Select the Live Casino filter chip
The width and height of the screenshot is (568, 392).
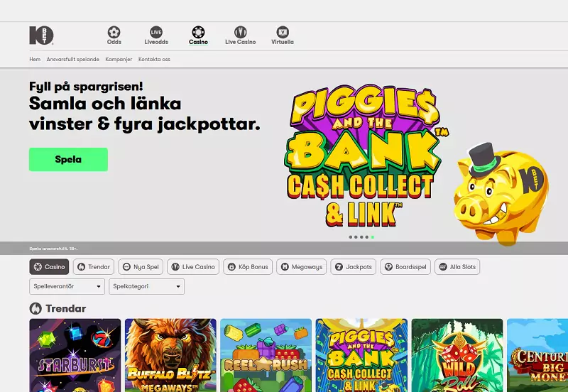pyautogui.click(x=193, y=266)
